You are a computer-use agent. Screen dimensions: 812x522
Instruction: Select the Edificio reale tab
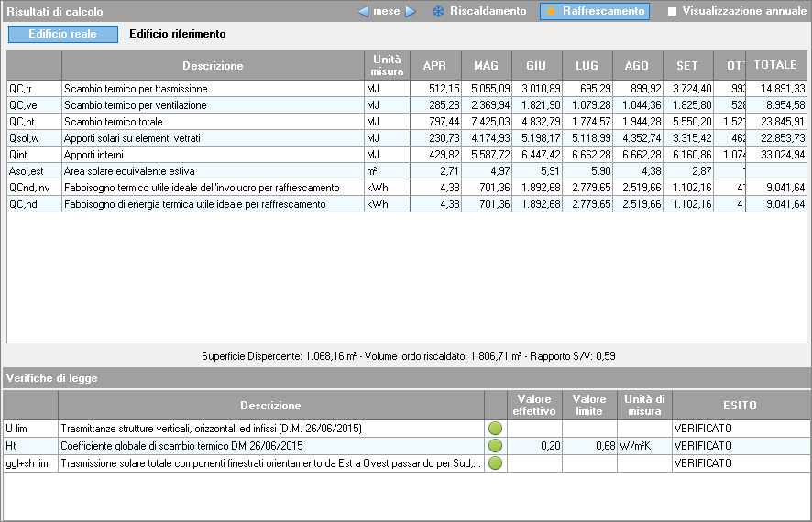[63, 34]
